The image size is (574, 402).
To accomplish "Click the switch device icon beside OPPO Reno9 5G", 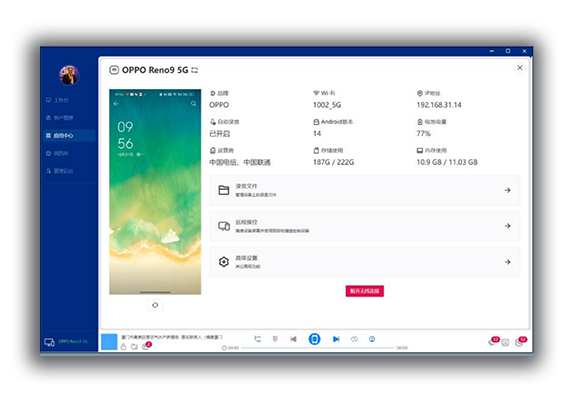I will tap(194, 70).
